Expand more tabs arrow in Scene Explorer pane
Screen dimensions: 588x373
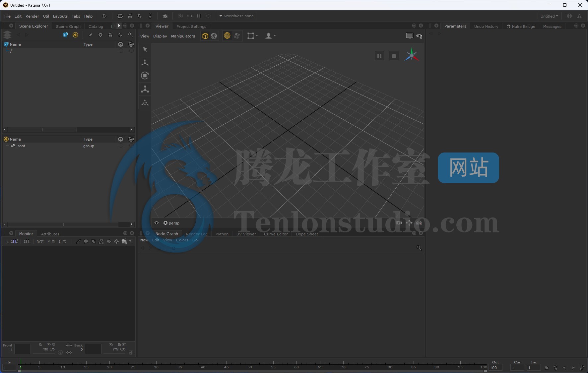pyautogui.click(x=119, y=26)
